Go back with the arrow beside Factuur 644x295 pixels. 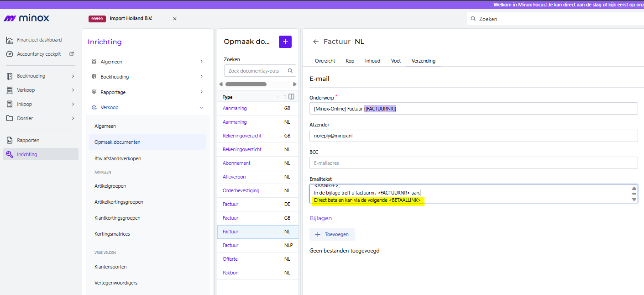click(x=315, y=42)
